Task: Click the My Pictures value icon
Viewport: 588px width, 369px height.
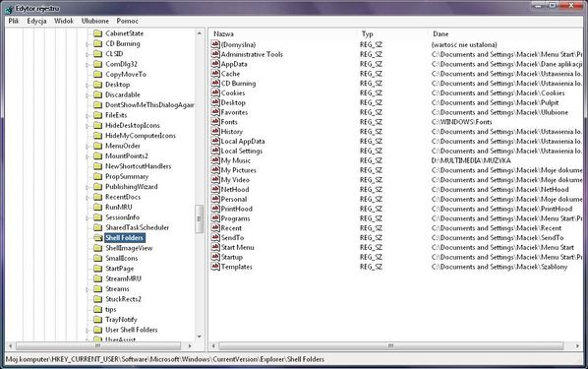Action: [x=215, y=170]
